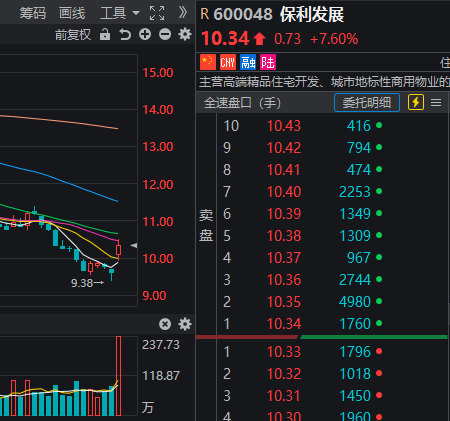This screenshot has height=421, width=450.
Task: Click the China flag market icon
Action: 208,62
